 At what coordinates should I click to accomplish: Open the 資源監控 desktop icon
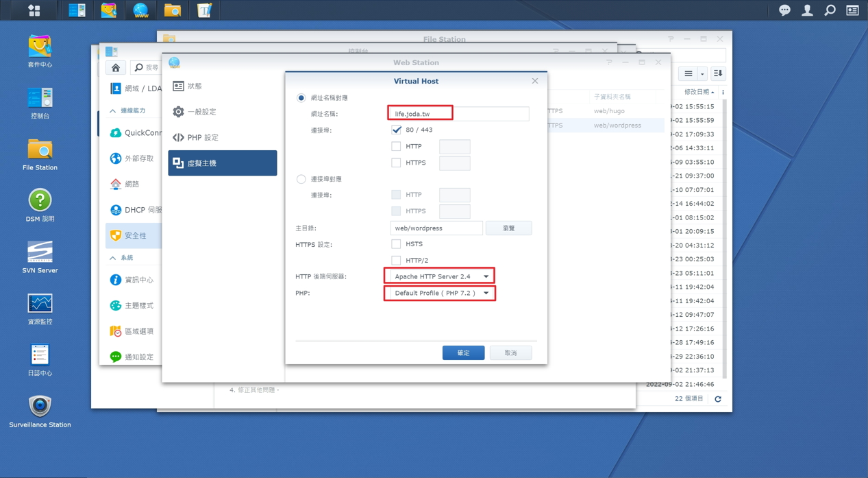point(40,309)
